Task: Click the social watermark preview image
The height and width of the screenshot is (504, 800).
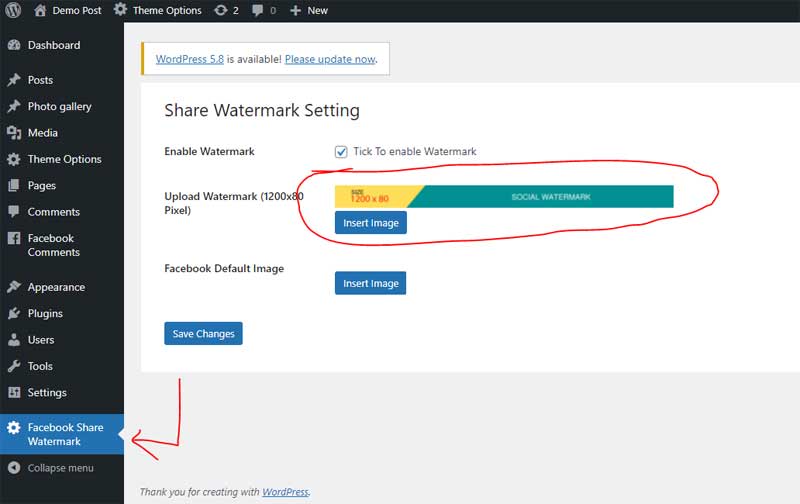Action: pos(504,197)
